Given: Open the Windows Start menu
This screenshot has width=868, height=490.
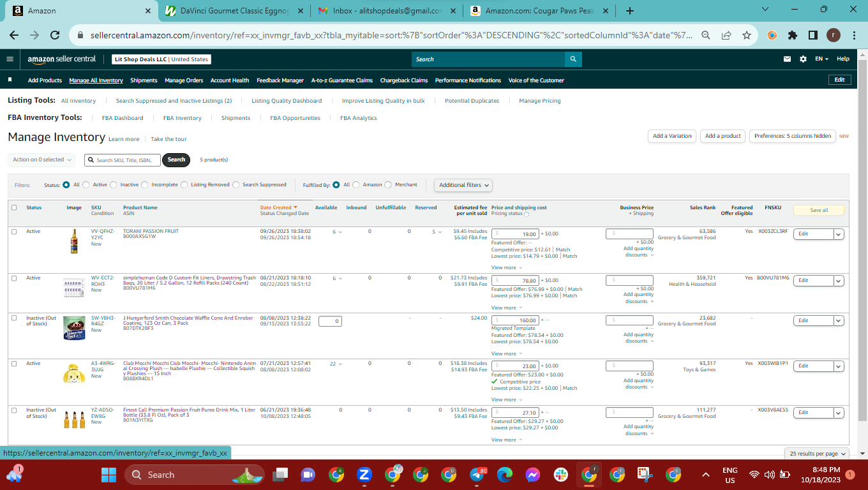Looking at the screenshot, I should click(109, 475).
